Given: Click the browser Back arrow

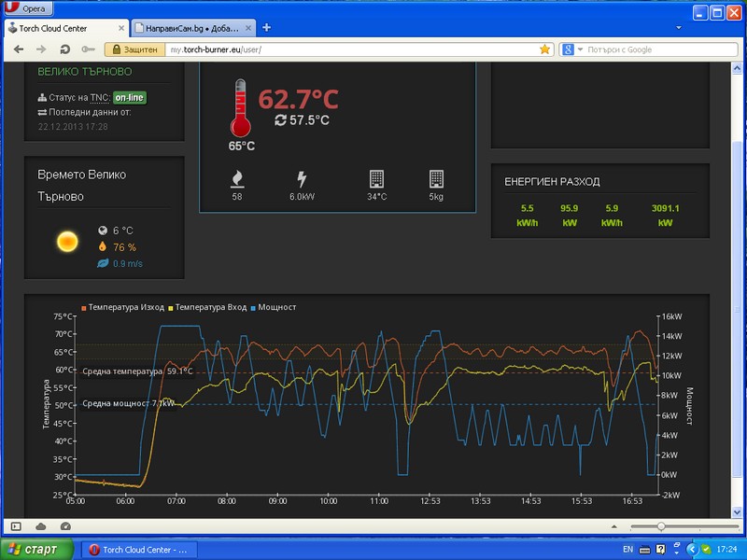Looking at the screenshot, I should pos(16,49).
